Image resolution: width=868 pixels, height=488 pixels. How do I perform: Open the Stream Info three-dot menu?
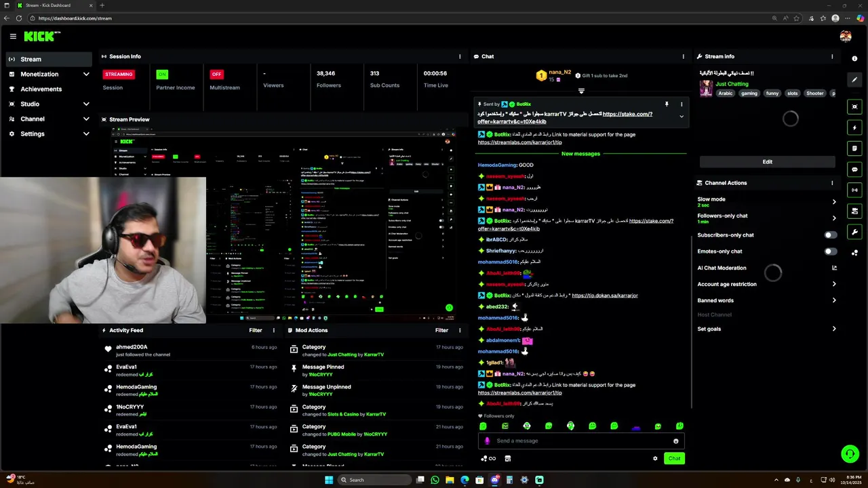click(x=832, y=56)
